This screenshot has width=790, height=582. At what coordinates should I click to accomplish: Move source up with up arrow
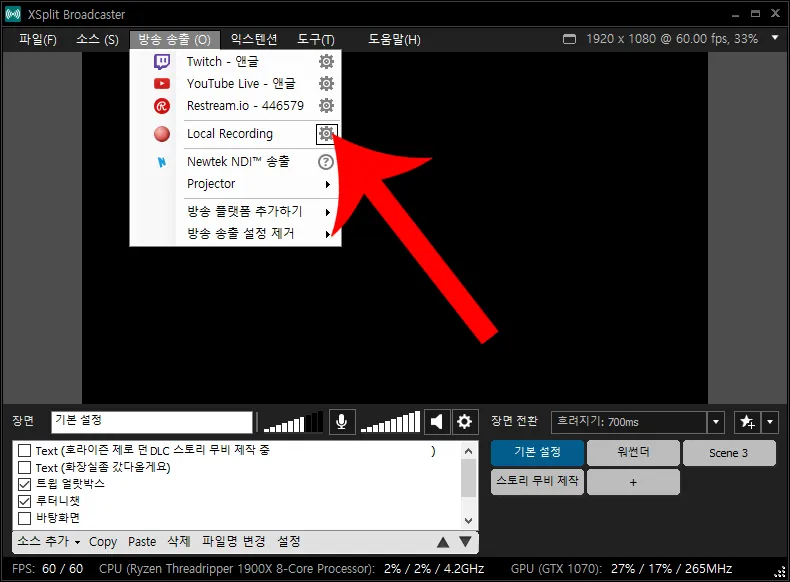pos(443,542)
